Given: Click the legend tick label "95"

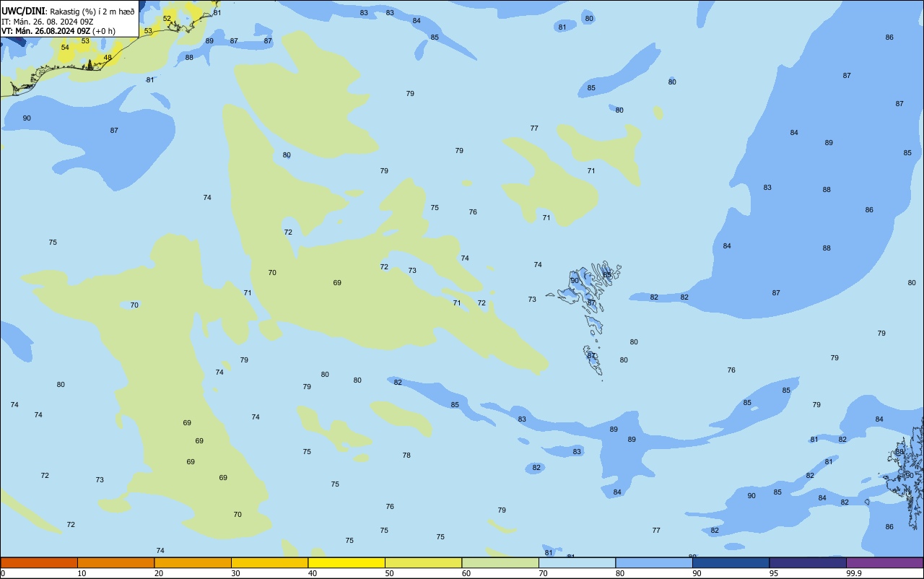Looking at the screenshot, I should (773, 573).
